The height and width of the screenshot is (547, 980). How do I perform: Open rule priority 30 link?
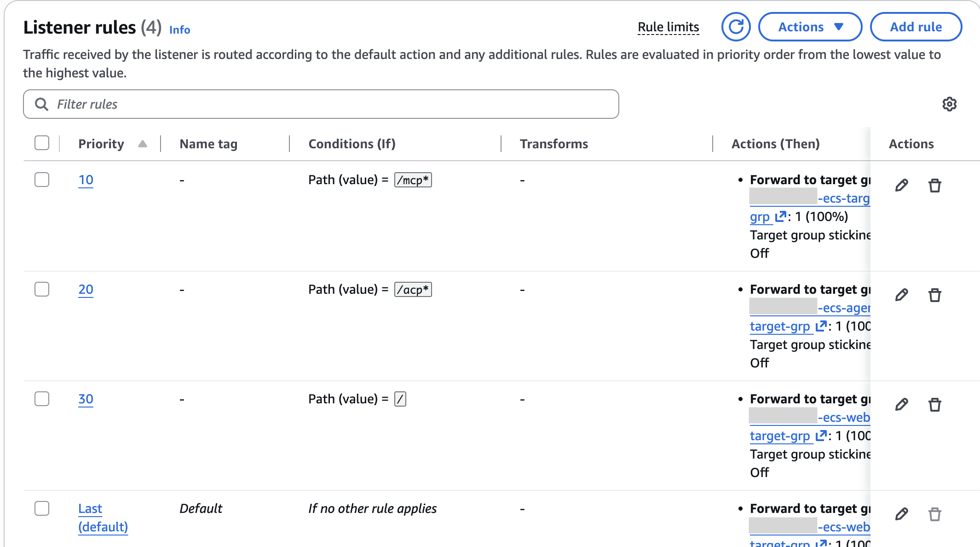point(86,399)
